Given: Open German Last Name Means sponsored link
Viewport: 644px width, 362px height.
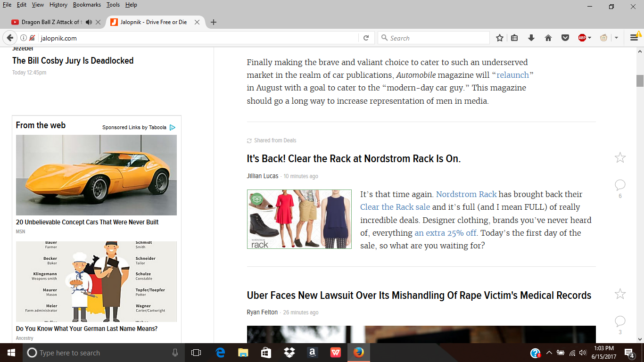Looking at the screenshot, I should (87, 329).
